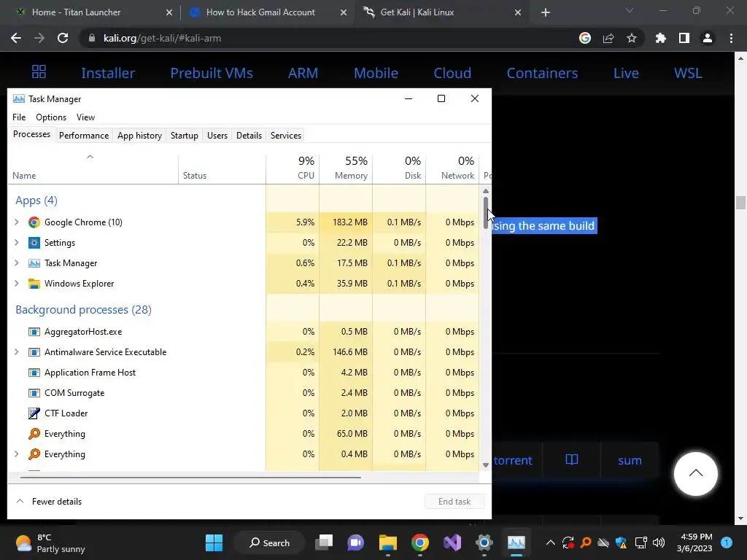Click the book documentation icon

(x=572, y=460)
